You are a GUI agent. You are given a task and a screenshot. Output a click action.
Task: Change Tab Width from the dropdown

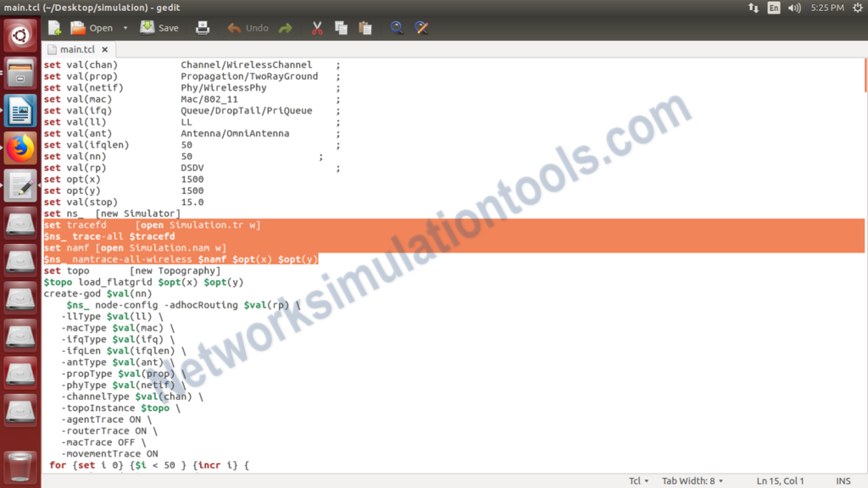[692, 480]
